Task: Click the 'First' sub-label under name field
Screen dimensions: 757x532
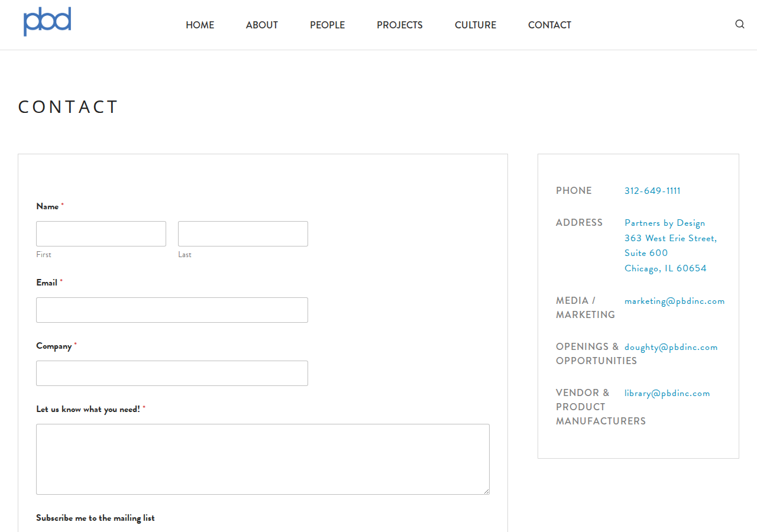Action: [44, 255]
